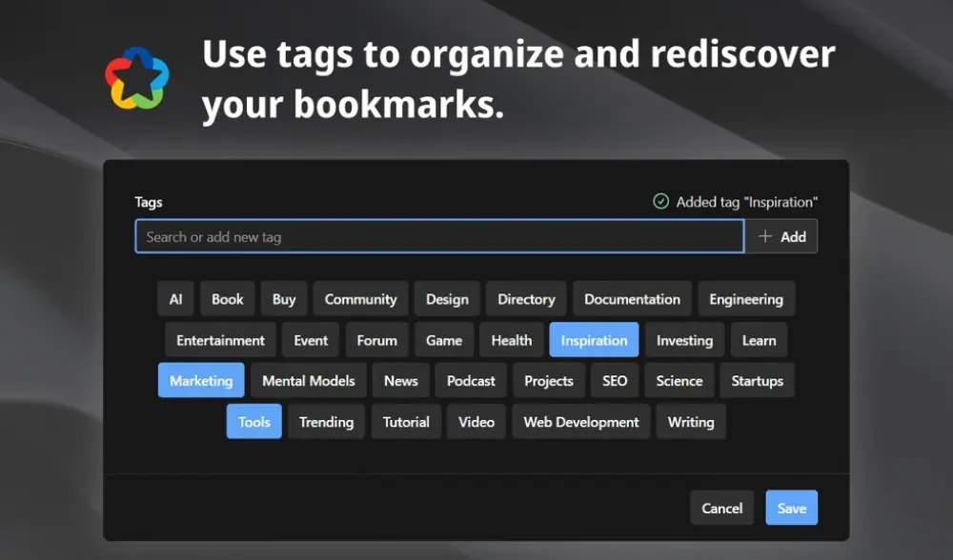This screenshot has width=953, height=560.
Task: Select the AI tag
Action: click(x=175, y=299)
